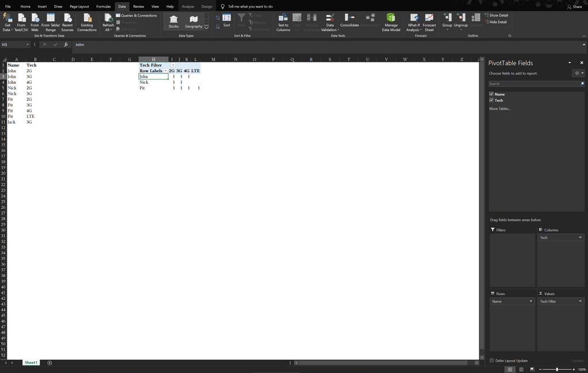Open Name field dropdown in Rows area
The height and width of the screenshot is (373, 588).
click(x=531, y=301)
